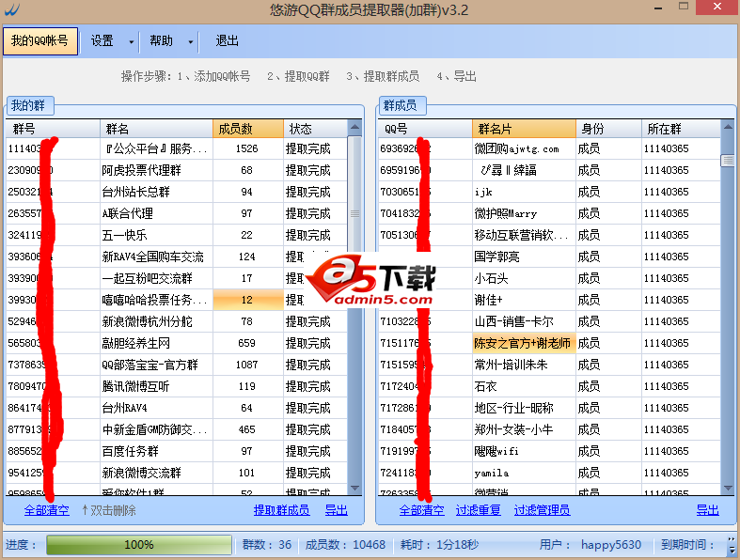Expand the 设置 dropdown arrow
Image resolution: width=740 pixels, height=560 pixels.
(x=132, y=41)
